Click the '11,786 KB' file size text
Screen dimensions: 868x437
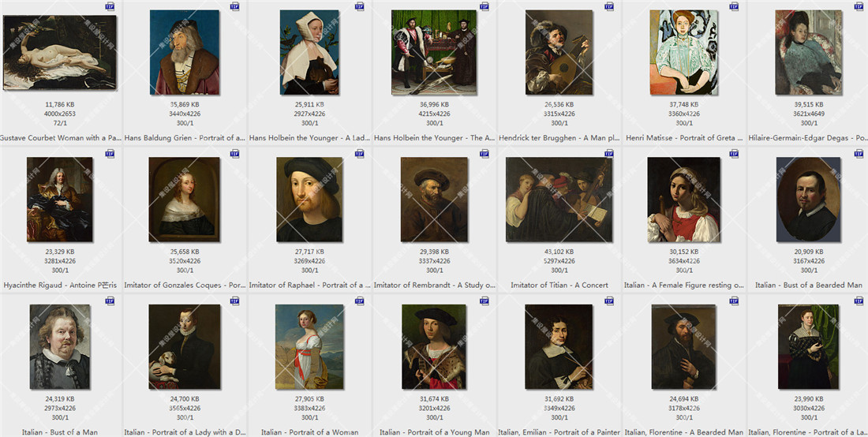click(x=60, y=105)
